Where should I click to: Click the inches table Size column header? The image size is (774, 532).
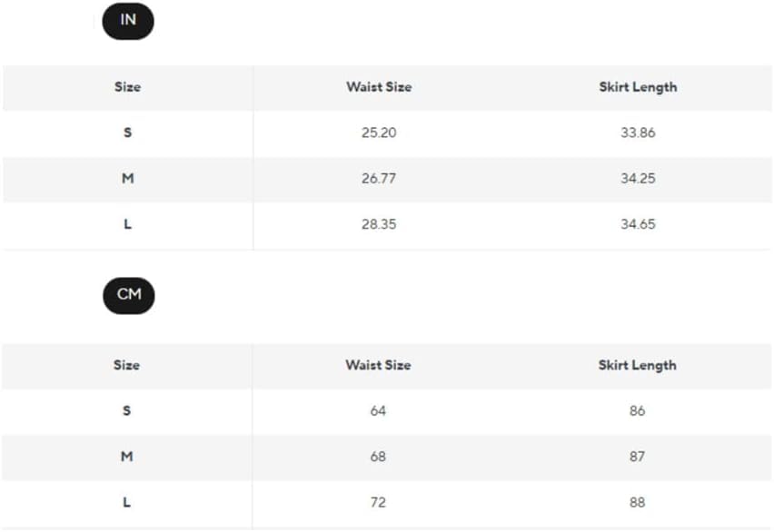tap(127, 87)
